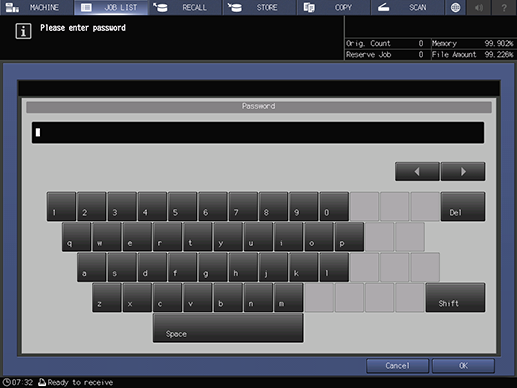
Task: Click the Memory 99.902% readout
Action: (472, 43)
